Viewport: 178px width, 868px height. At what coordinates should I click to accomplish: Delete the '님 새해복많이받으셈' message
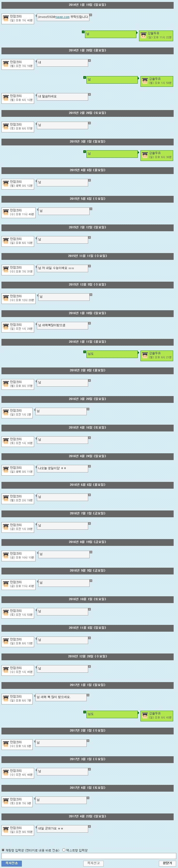click(89, 324)
